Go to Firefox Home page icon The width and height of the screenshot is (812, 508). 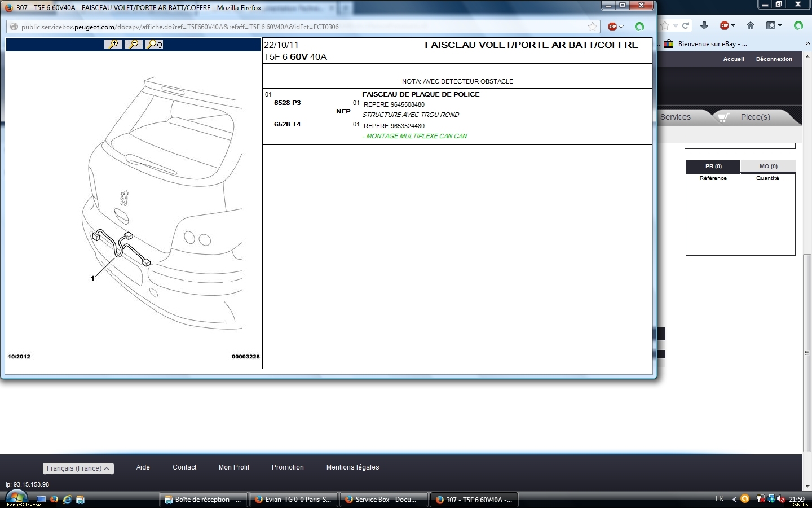point(751,25)
